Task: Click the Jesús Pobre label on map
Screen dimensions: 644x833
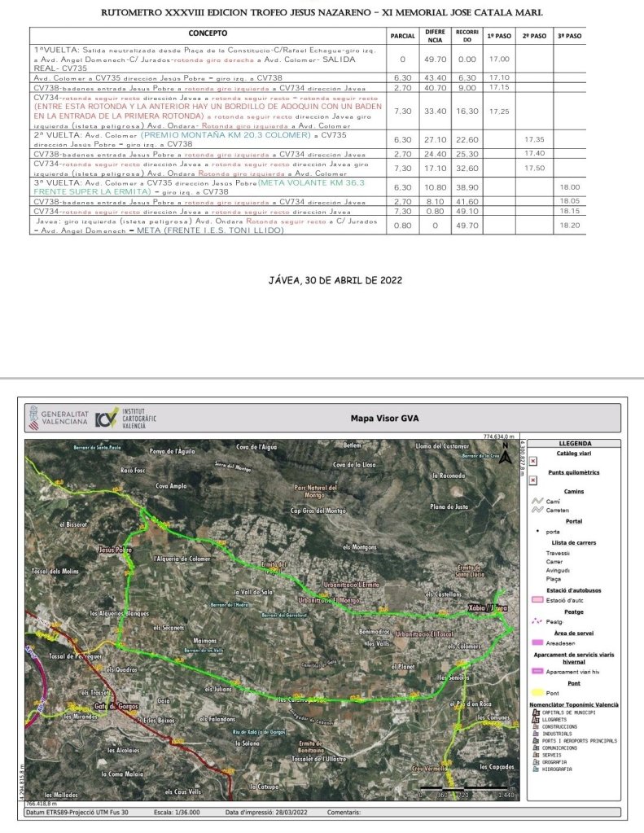Action: click(x=115, y=550)
